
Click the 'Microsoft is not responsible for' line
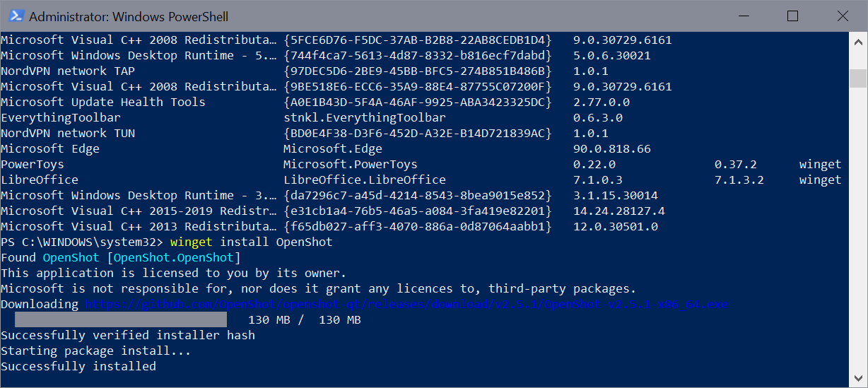[319, 289]
